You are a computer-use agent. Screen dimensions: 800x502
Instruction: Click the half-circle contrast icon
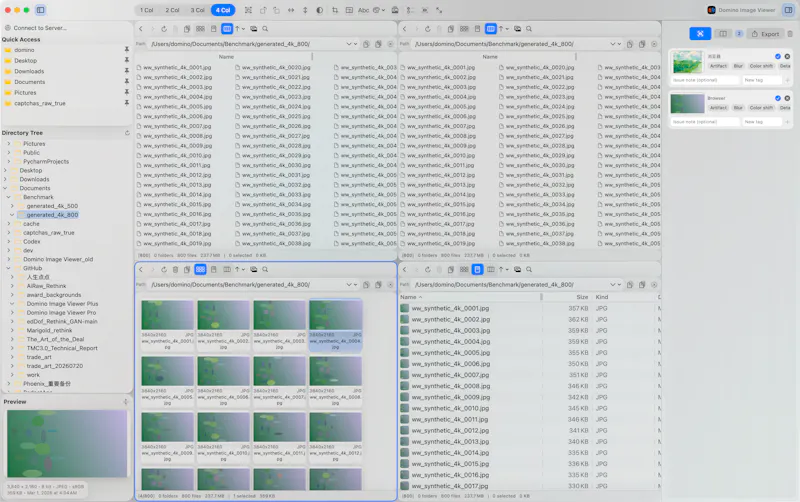point(319,10)
